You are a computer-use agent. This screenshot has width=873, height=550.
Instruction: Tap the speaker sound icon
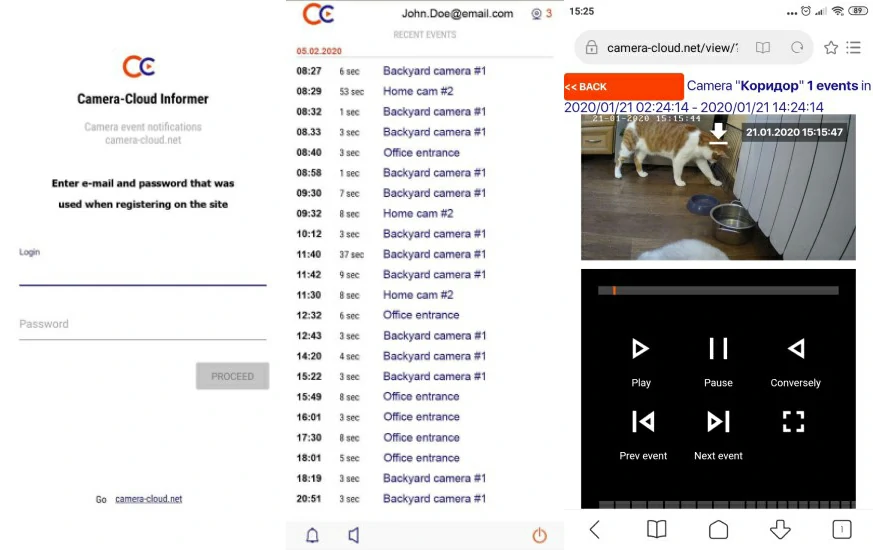(x=354, y=535)
